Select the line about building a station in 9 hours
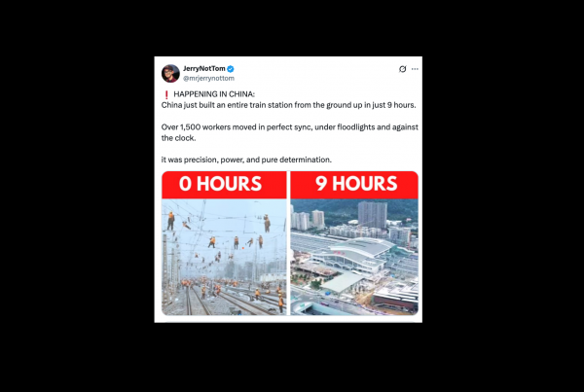Screen dimensions: 584x392 289,105
